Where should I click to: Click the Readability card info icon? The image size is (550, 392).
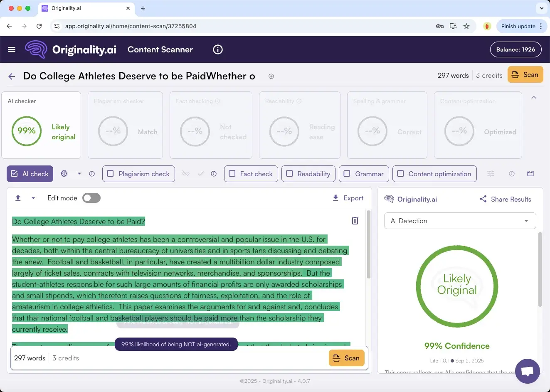[x=299, y=101]
